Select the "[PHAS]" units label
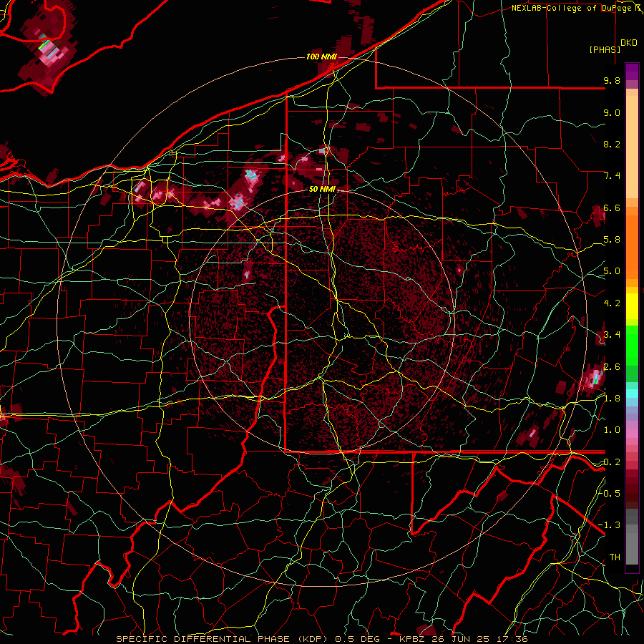Viewport: 644px width, 644px height. pos(605,49)
